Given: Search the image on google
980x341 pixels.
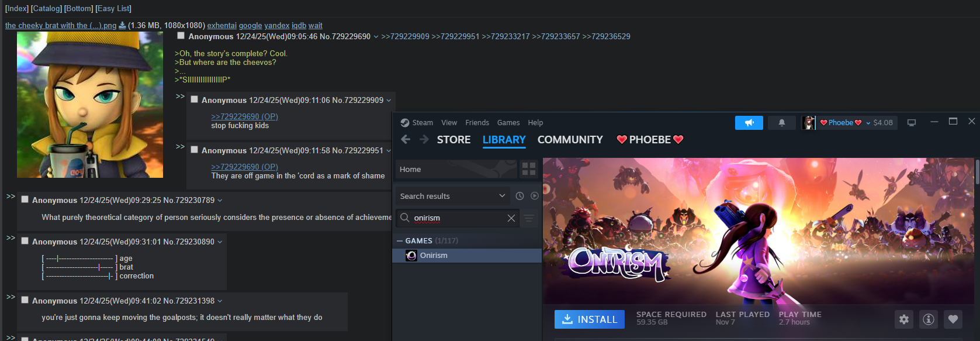Looking at the screenshot, I should coord(250,25).
